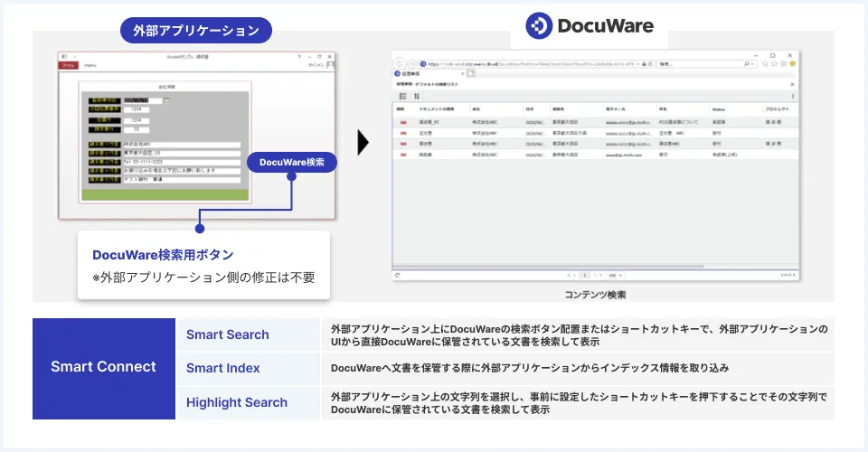The image size is (868, 452).
Task: Sort by ドキュメントの種類 column header
Action: tap(436, 109)
